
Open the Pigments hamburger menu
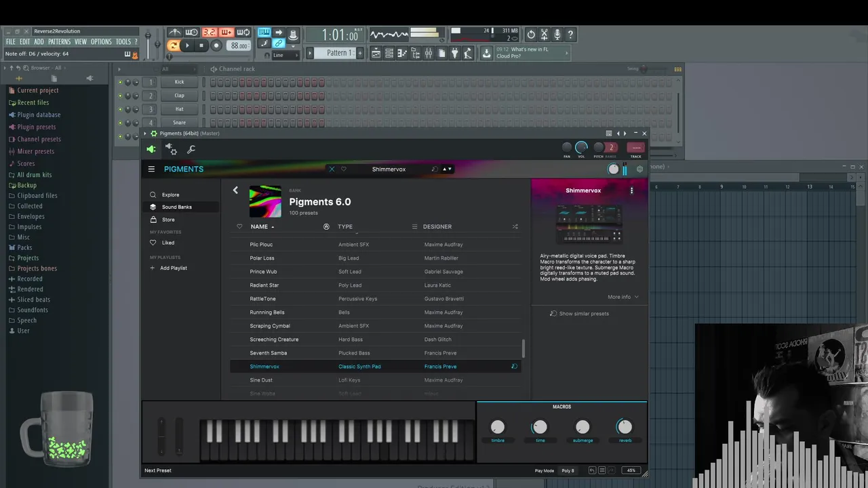[151, 169]
